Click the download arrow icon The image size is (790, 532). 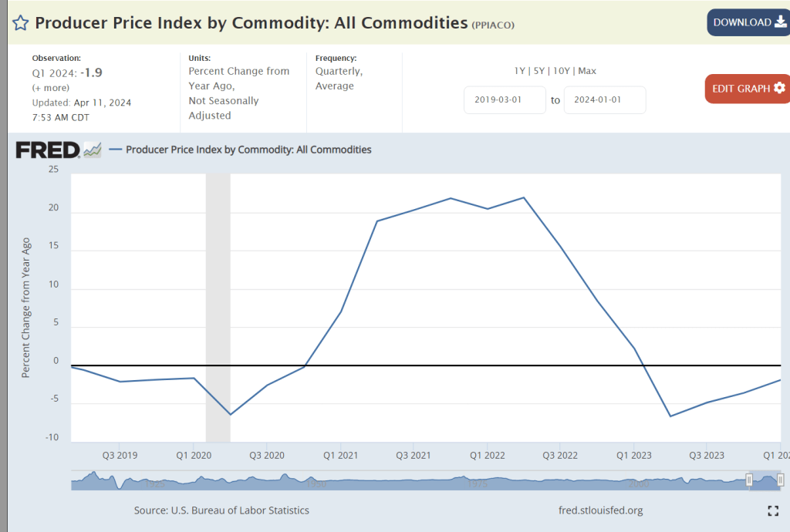(x=779, y=22)
